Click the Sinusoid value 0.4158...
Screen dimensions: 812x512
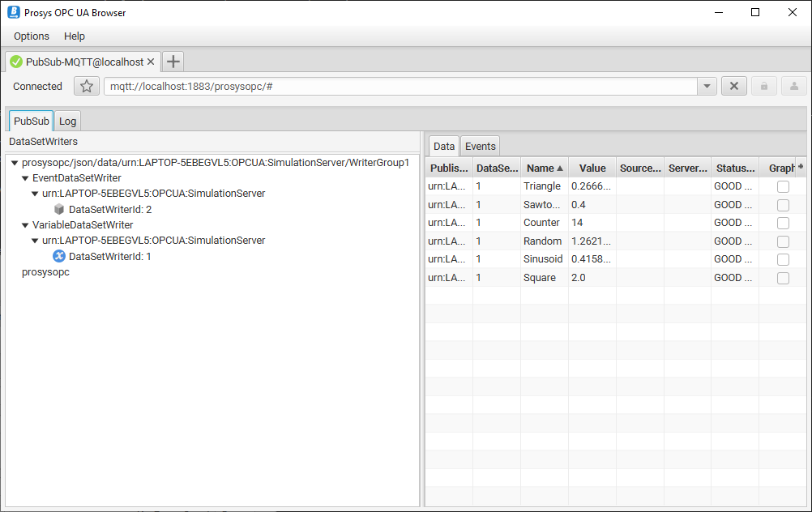click(x=591, y=259)
